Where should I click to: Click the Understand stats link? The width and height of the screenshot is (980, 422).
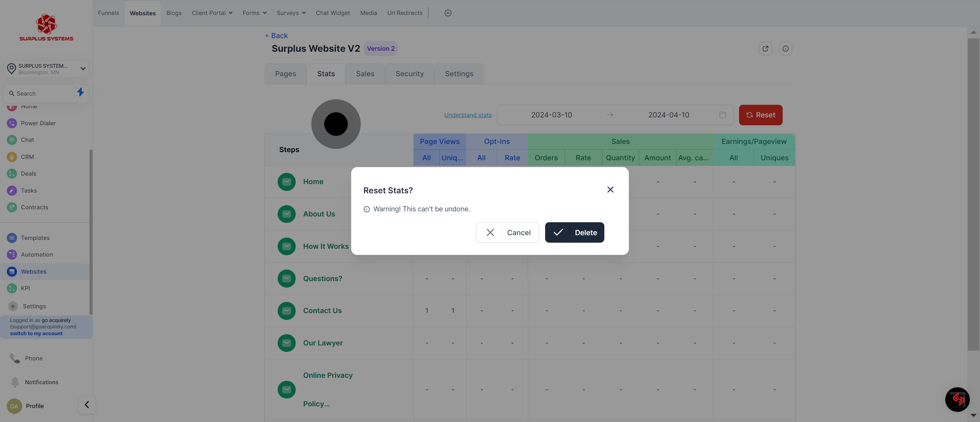[x=468, y=115]
